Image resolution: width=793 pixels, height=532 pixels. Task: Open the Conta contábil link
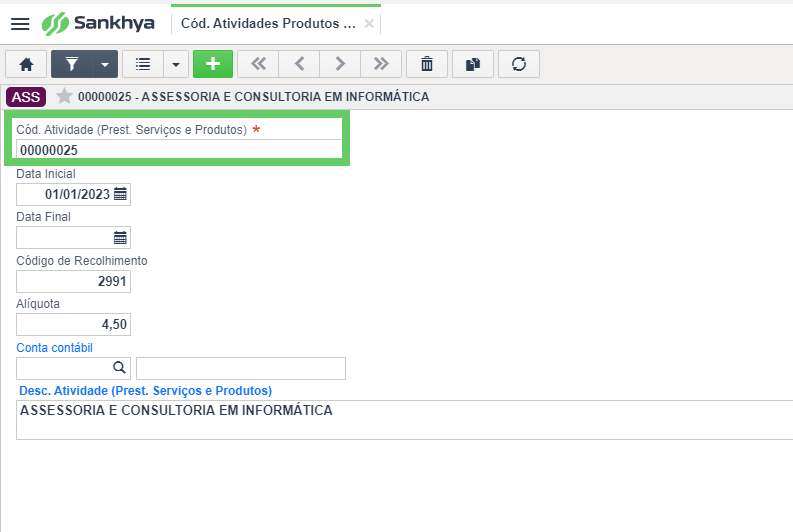[x=55, y=347]
